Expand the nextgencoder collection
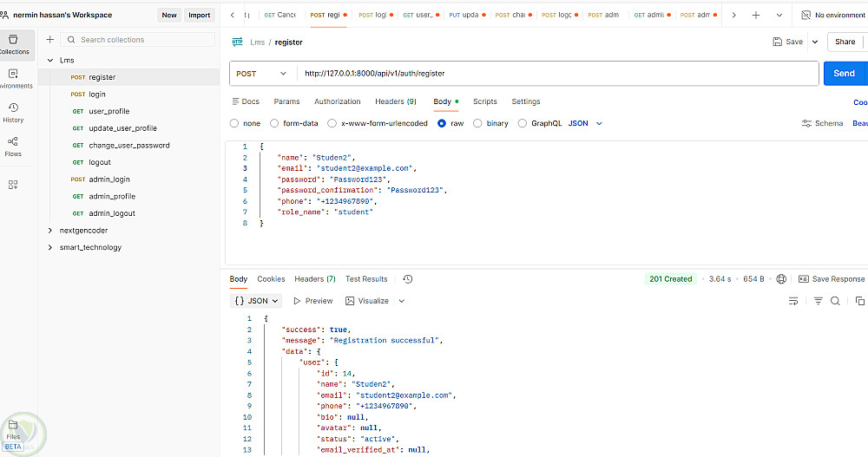Viewport: 868px width, 457px height. 50,231
